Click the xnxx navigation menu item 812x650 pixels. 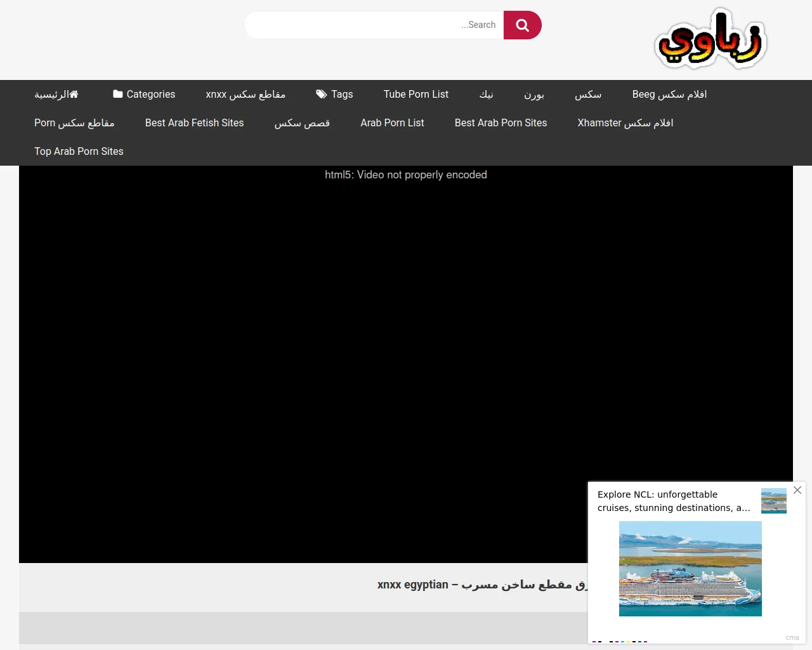pyautogui.click(x=246, y=94)
